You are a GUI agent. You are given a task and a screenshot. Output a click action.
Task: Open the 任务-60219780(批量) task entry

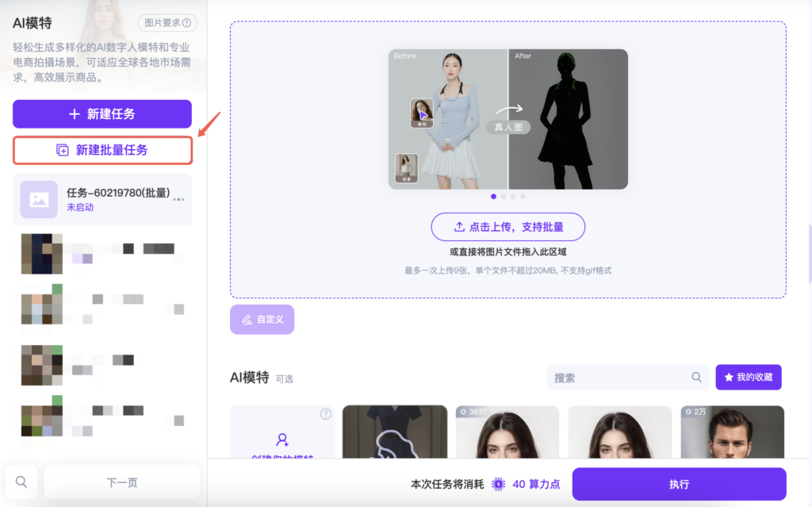coord(102,200)
